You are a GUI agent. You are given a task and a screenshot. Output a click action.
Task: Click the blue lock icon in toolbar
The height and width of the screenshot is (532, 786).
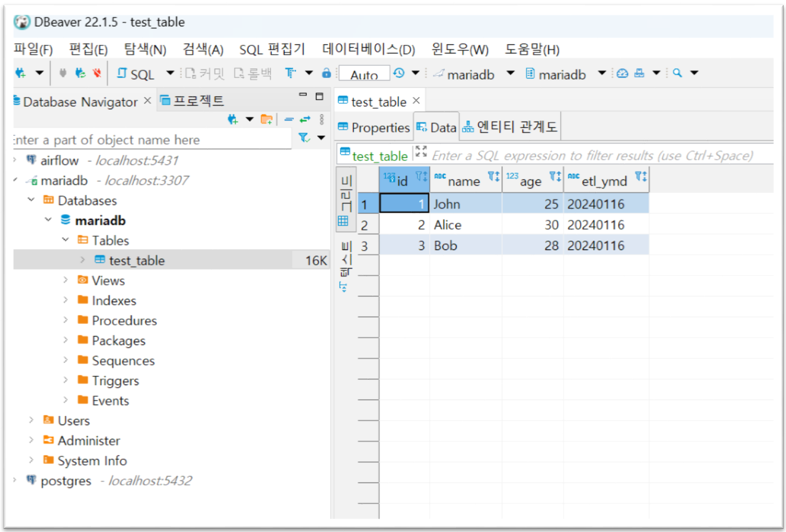tap(326, 73)
